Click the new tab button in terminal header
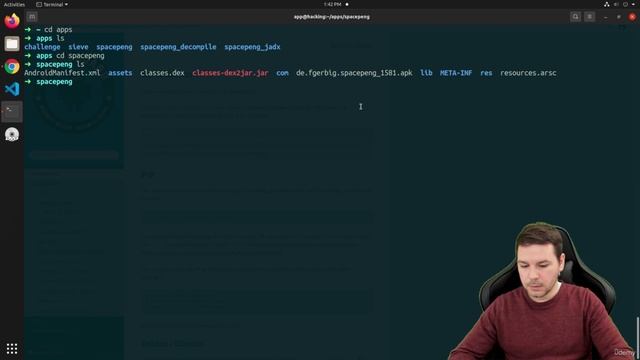Viewport: 640px width, 360px height. point(32,17)
